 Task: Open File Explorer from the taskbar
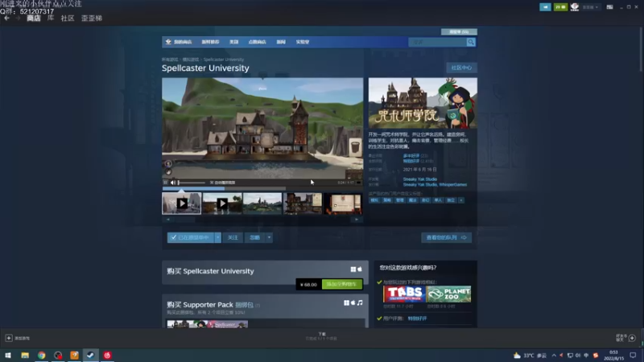point(25,355)
